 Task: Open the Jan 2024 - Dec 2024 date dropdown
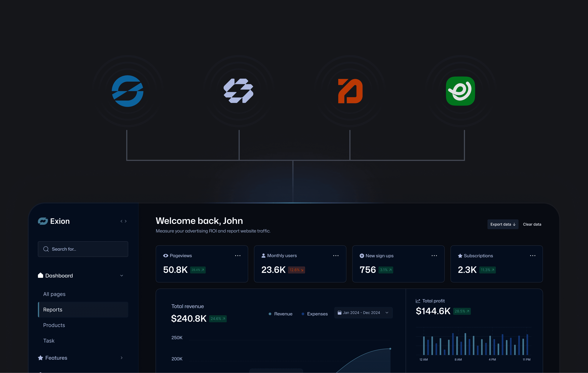tap(363, 313)
